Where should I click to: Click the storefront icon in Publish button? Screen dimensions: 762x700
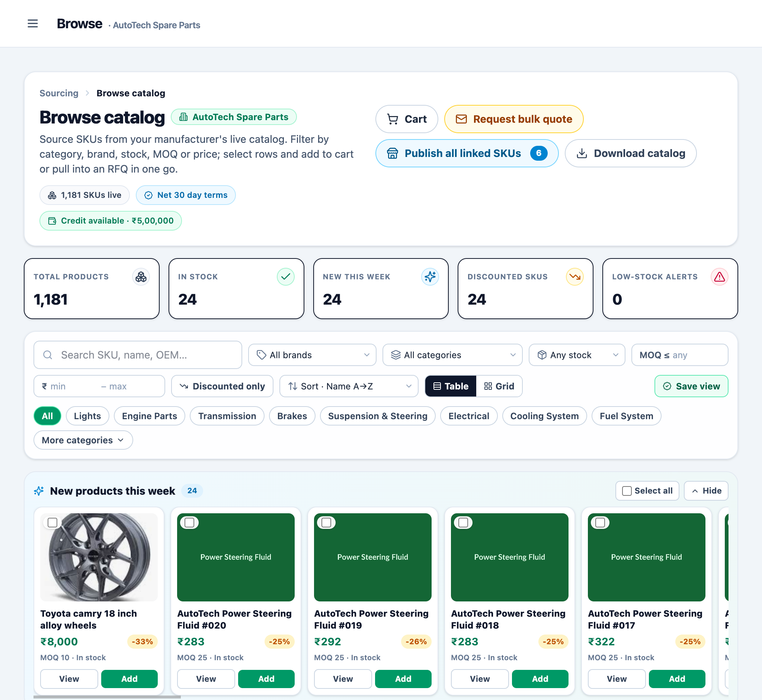coord(393,153)
